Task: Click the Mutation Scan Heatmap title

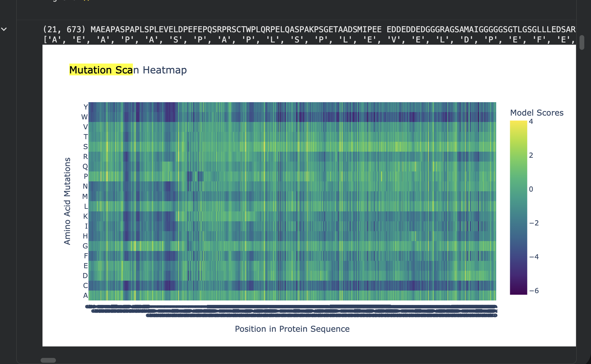Action: [x=128, y=70]
